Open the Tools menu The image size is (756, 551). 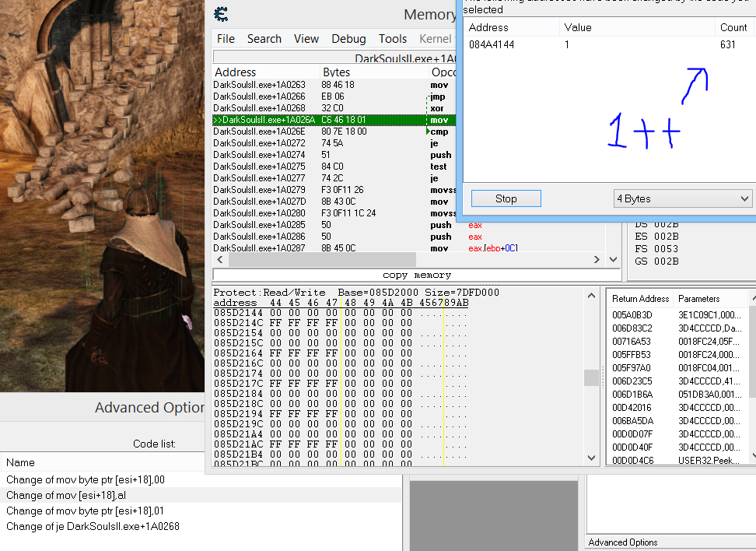(393, 38)
